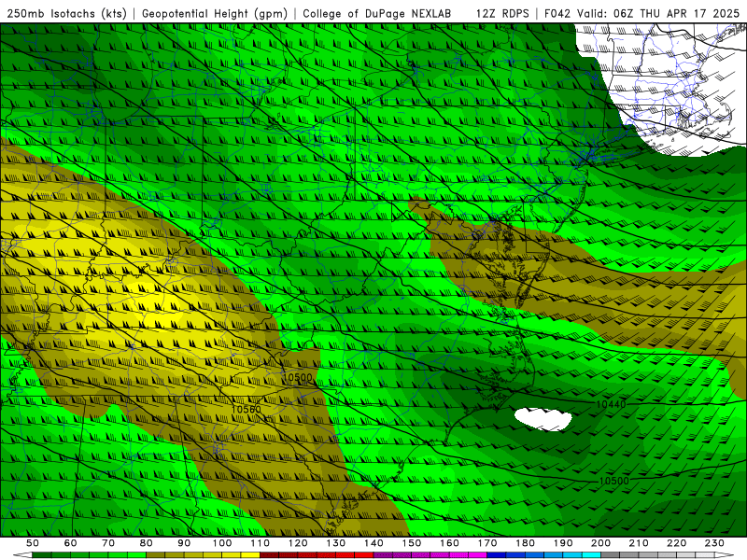
Task: Click the 60 value on the color scale
Action: (x=70, y=543)
